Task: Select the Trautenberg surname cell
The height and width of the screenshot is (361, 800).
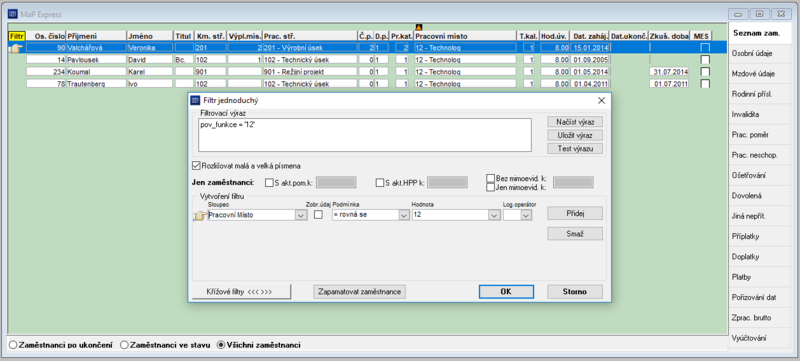Action: (96, 84)
